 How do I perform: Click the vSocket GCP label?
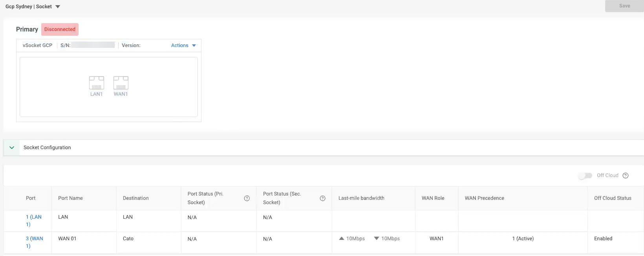tap(37, 46)
